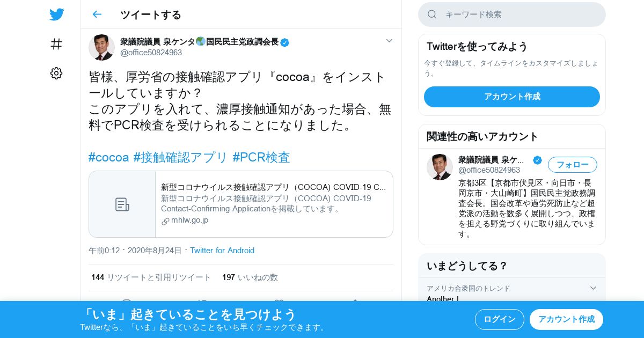Expand the trend options chevron under いまどうしてる？
The image size is (644, 338).
[x=593, y=288]
